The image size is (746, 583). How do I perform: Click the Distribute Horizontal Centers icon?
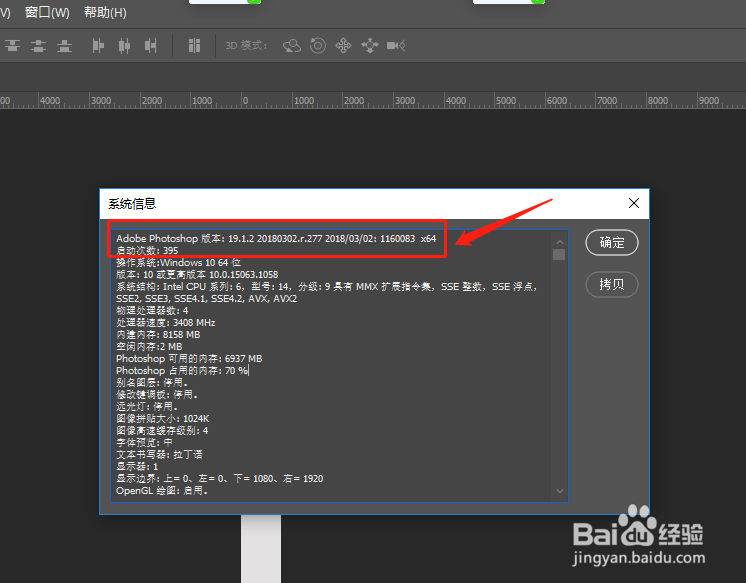(124, 46)
